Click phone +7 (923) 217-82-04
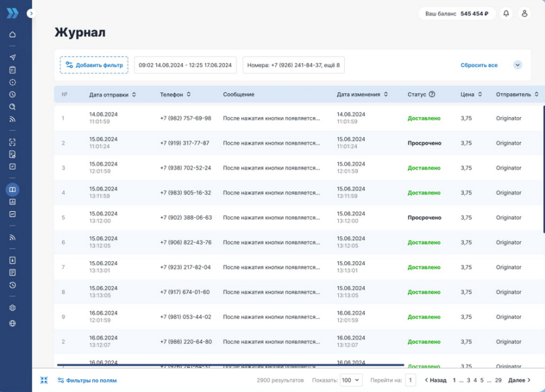The width and height of the screenshot is (545, 392). 185,267
